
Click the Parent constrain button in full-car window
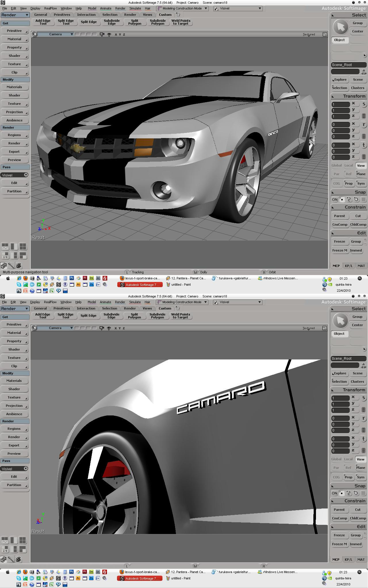pyautogui.click(x=340, y=216)
